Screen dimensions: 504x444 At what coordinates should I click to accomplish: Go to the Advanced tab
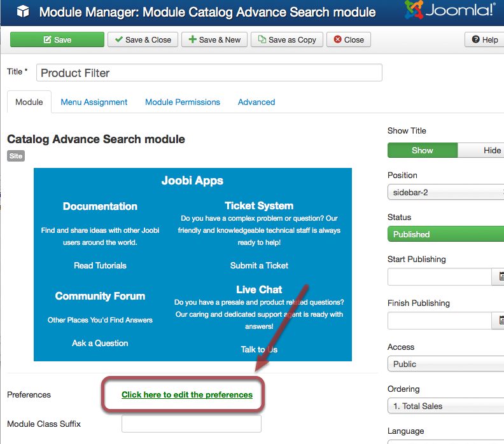[256, 102]
